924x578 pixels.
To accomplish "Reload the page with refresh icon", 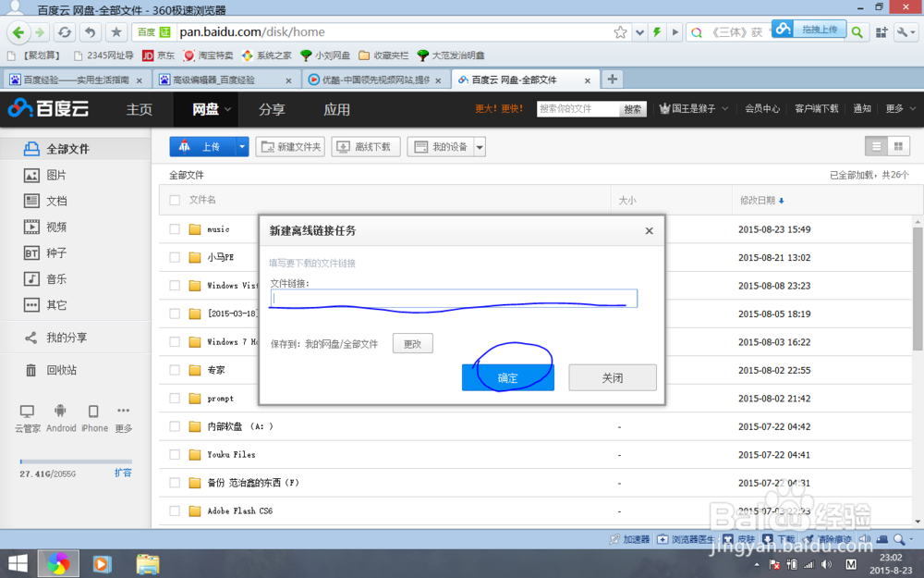I will coord(65,31).
